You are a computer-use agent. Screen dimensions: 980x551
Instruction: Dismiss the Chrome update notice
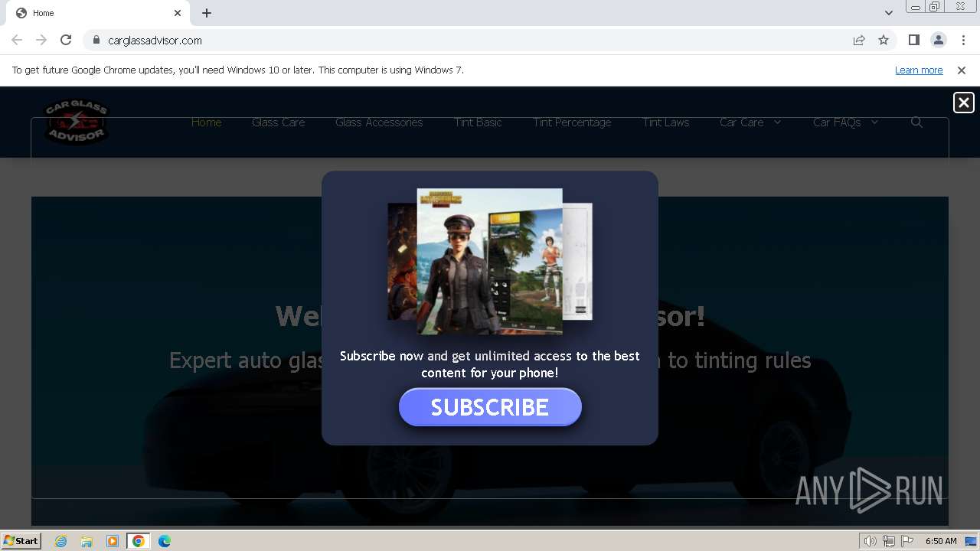962,70
